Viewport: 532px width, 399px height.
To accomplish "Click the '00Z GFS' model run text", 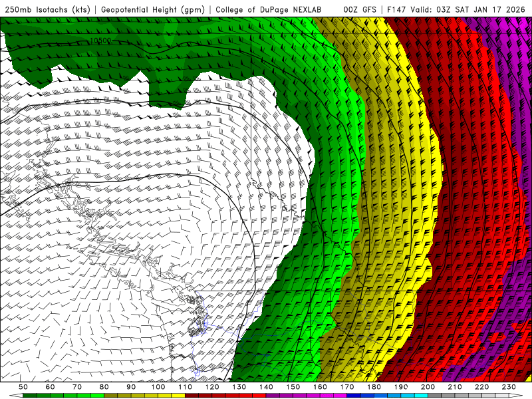I will coord(360,9).
